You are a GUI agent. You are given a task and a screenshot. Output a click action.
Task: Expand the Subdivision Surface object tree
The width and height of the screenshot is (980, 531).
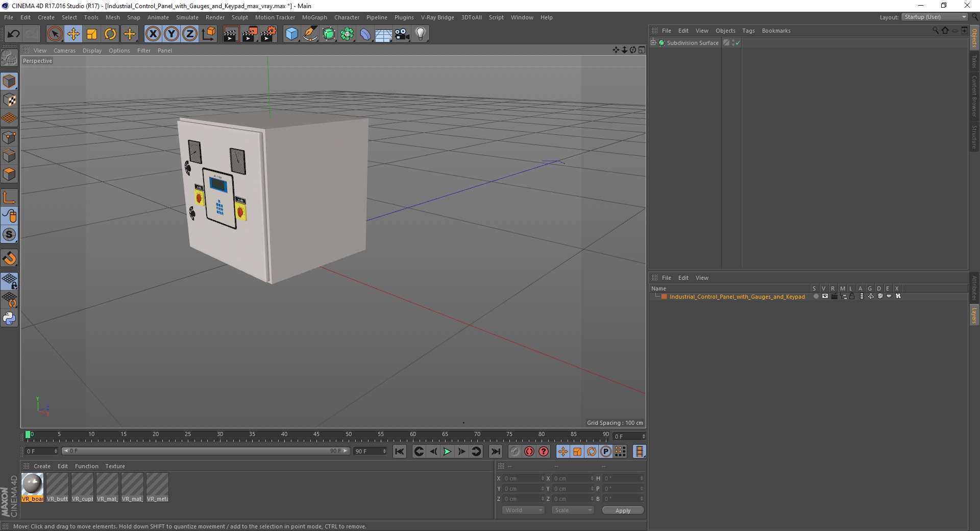click(653, 43)
